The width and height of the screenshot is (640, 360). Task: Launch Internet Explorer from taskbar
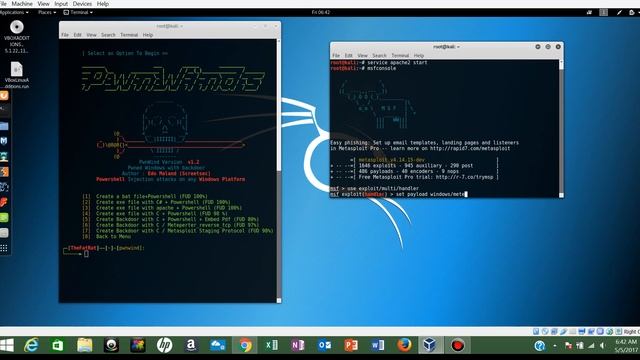31,345
